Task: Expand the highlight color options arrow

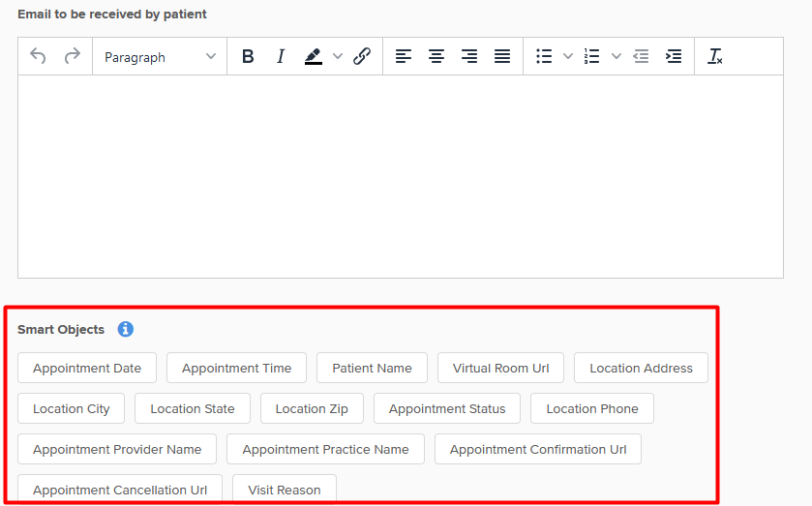Action: 338,56
